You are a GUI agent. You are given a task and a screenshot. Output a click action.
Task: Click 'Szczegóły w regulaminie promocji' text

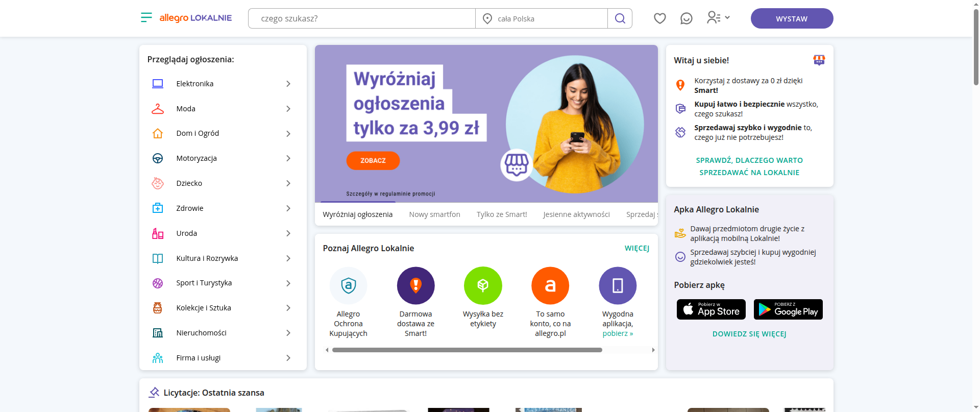[390, 194]
